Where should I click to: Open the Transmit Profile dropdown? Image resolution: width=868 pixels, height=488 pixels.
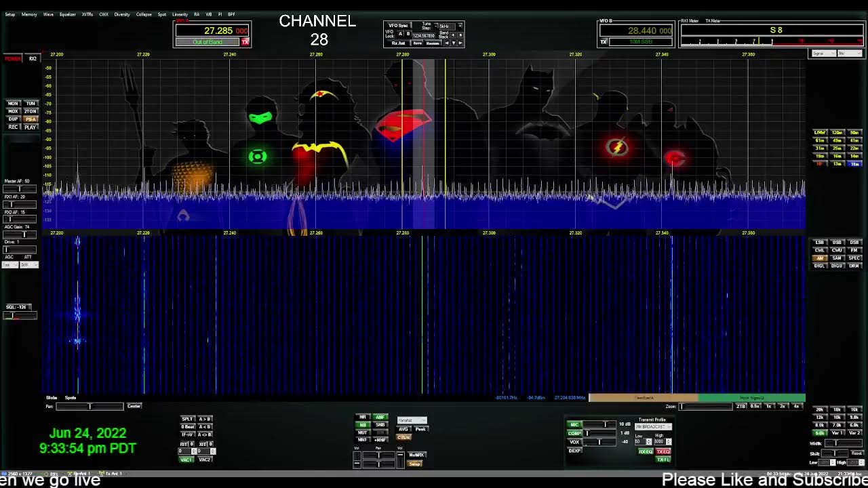point(653,427)
